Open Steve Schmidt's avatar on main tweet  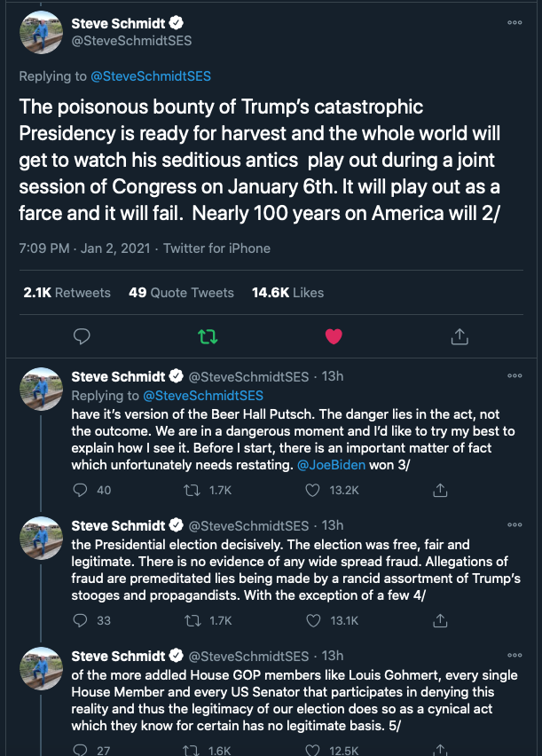[41, 33]
